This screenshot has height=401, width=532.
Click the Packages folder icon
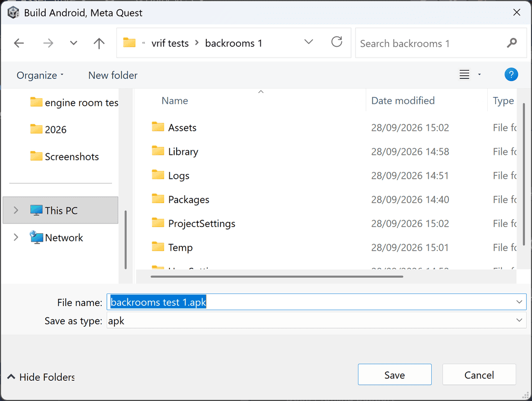pos(158,199)
